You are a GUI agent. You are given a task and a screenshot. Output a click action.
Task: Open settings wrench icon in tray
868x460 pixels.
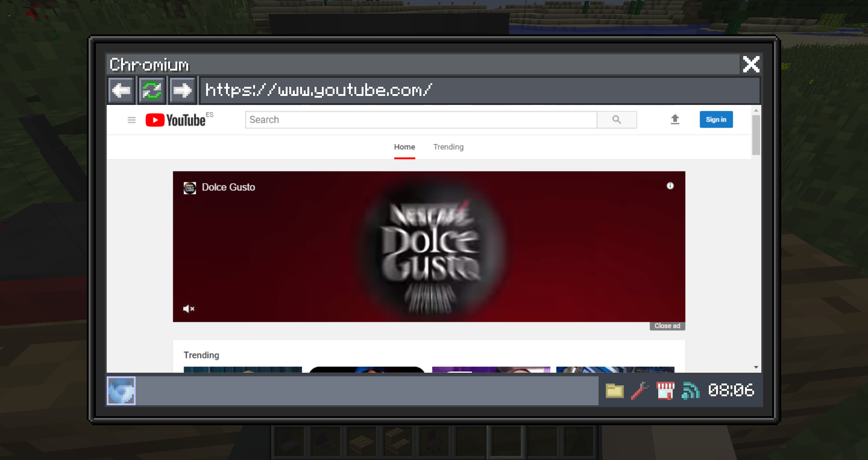click(640, 391)
